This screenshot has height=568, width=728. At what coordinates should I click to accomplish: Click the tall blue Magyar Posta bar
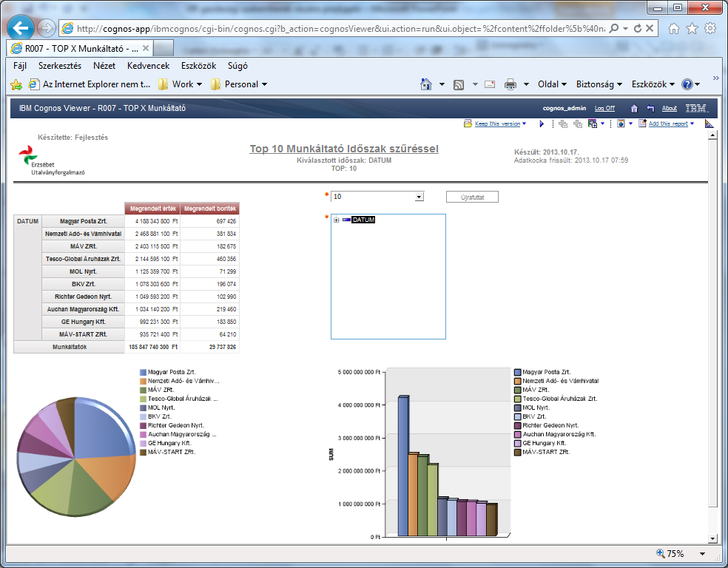coord(403,466)
